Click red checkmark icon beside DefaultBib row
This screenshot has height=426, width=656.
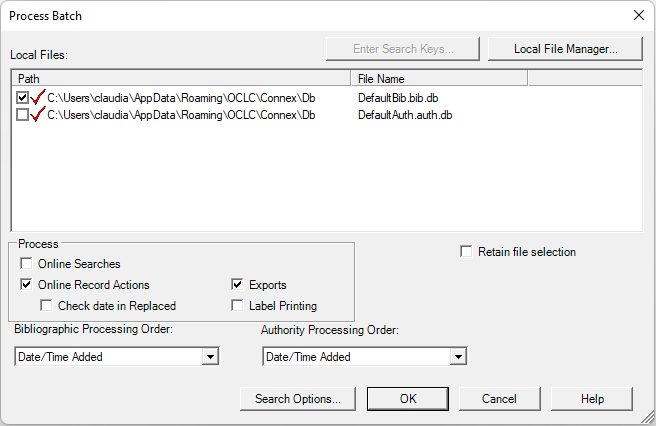(x=38, y=97)
